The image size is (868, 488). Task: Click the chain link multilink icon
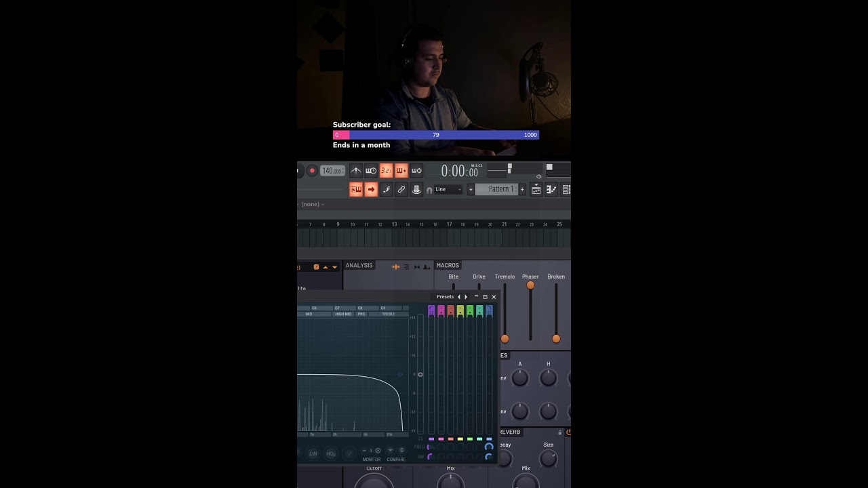point(401,189)
